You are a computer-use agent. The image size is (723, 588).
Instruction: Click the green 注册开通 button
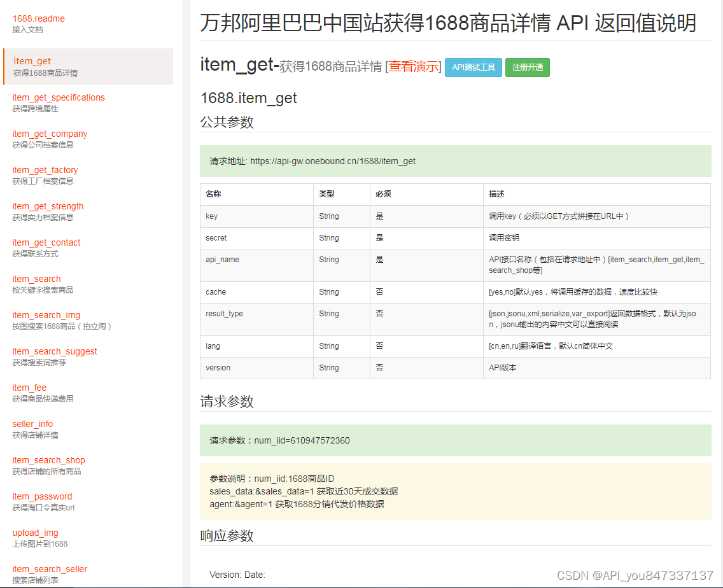coord(527,67)
